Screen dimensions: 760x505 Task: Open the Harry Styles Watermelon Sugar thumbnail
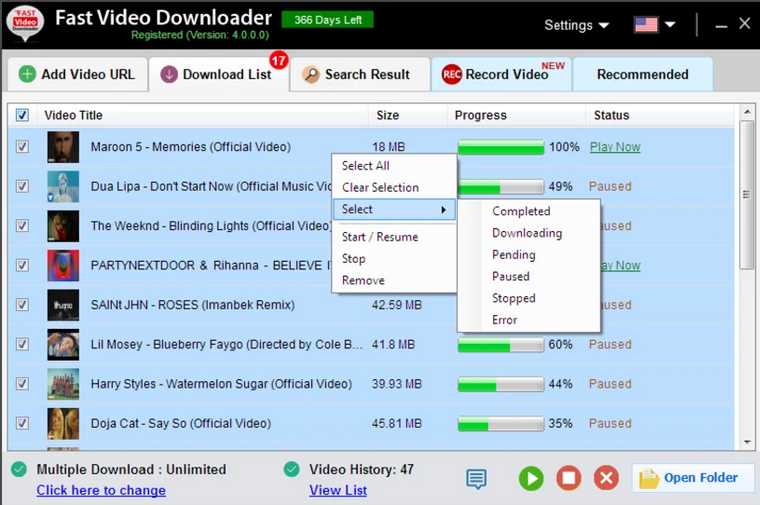coord(63,384)
